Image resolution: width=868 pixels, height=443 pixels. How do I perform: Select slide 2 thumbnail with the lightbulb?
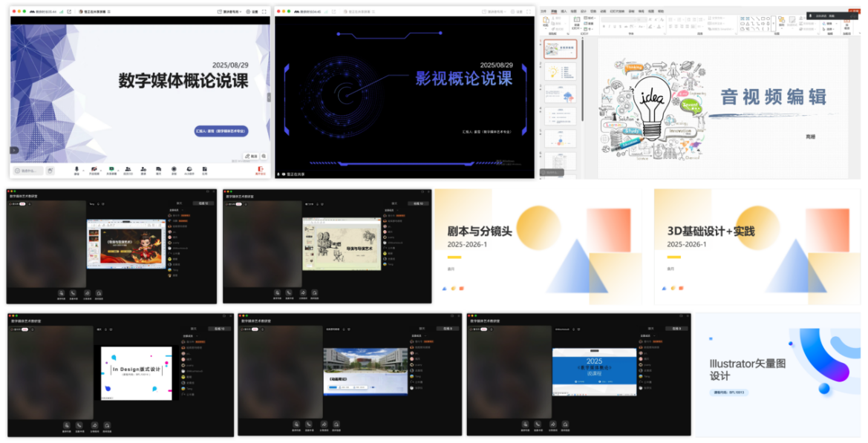point(561,72)
